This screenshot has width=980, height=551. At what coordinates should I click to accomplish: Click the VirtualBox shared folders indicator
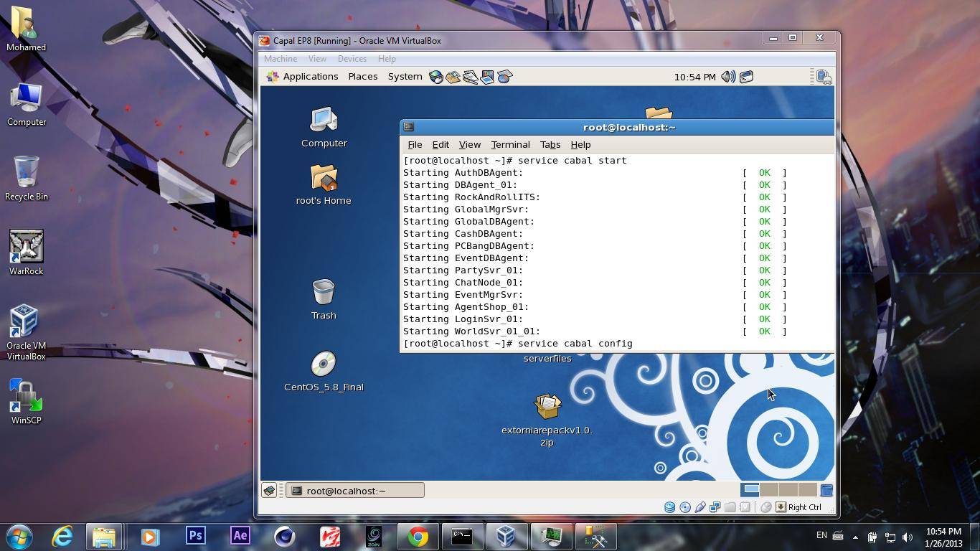730,507
